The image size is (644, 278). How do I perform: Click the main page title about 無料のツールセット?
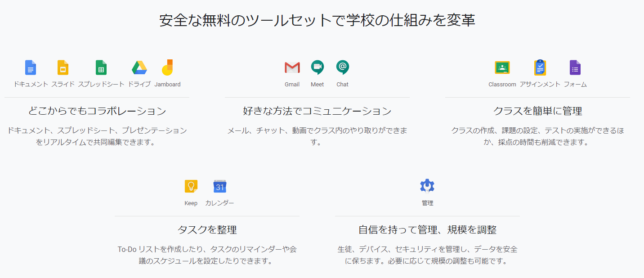(317, 21)
